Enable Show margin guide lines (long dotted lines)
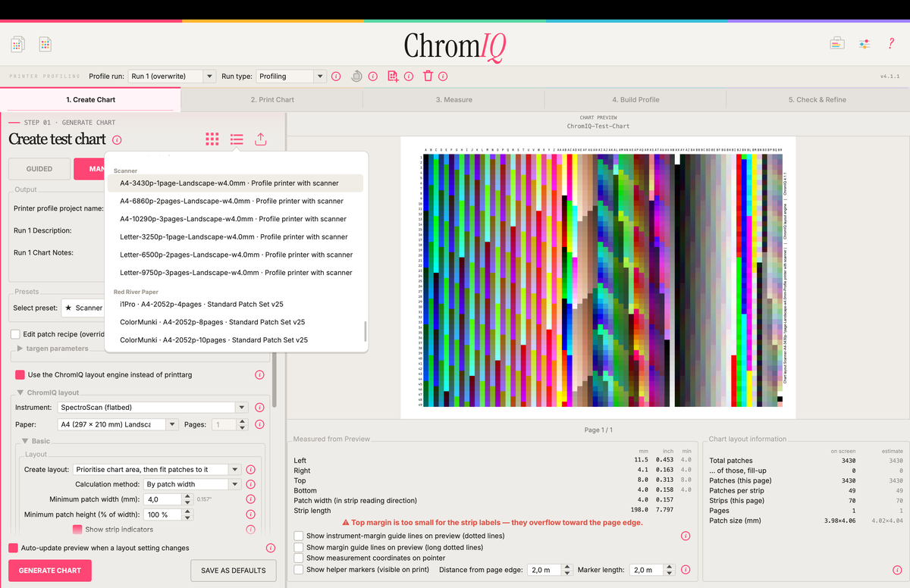 [299, 547]
